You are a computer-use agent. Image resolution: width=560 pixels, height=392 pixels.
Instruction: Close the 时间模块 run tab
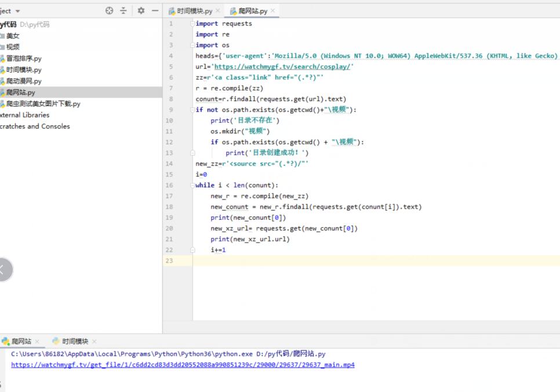pos(94,342)
